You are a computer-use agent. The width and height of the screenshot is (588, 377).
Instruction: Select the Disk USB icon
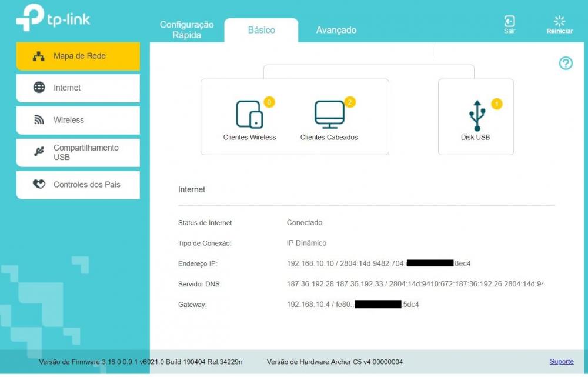pyautogui.click(x=476, y=115)
